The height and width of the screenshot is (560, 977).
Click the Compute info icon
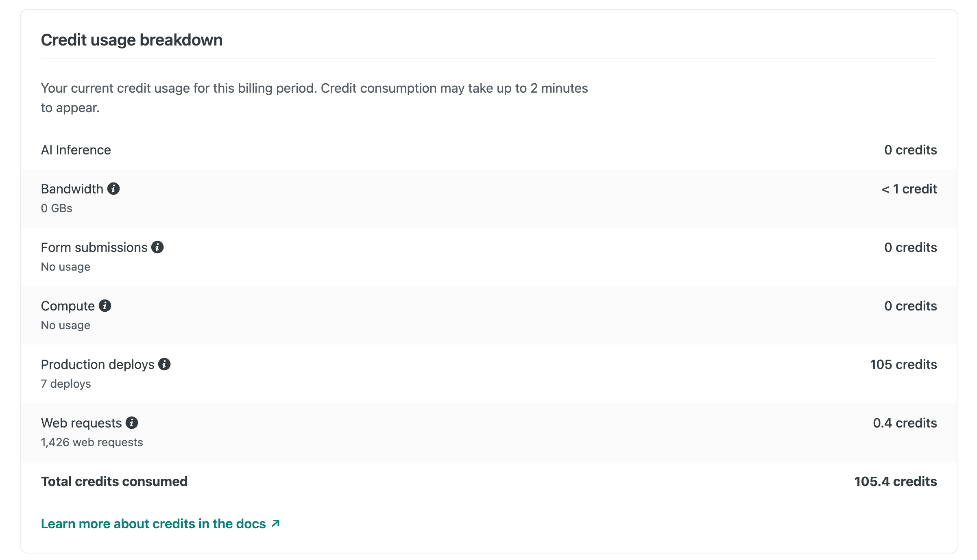(105, 306)
